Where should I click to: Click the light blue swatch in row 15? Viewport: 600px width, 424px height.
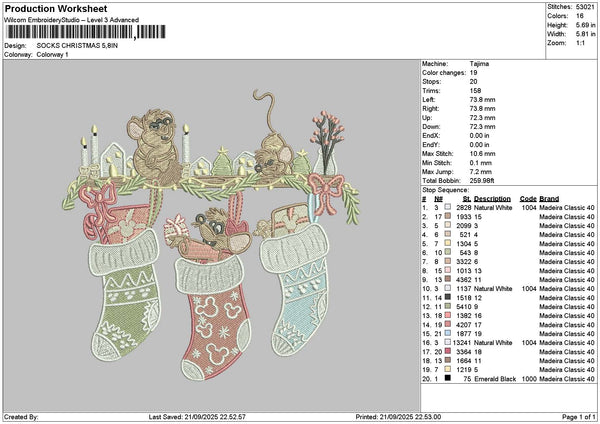tap(447, 333)
